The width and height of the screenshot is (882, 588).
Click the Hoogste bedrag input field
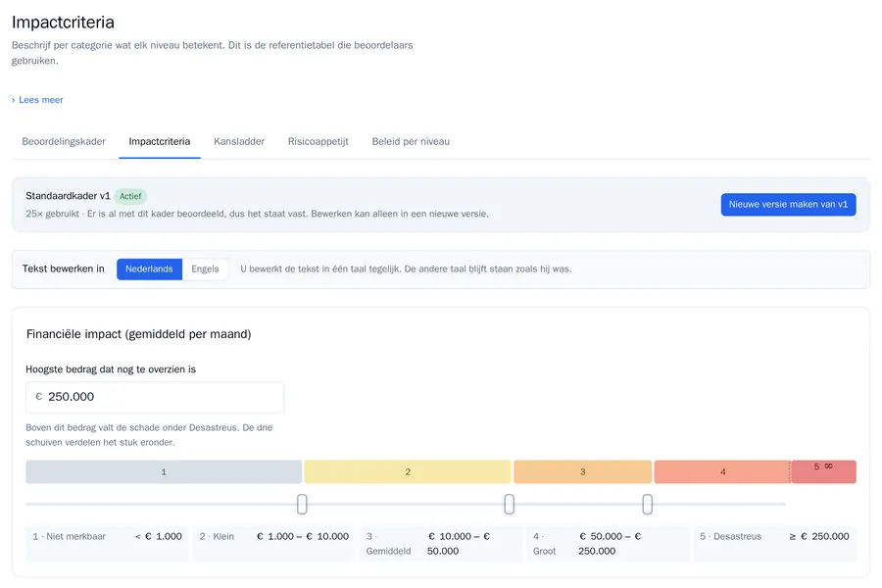tap(155, 397)
